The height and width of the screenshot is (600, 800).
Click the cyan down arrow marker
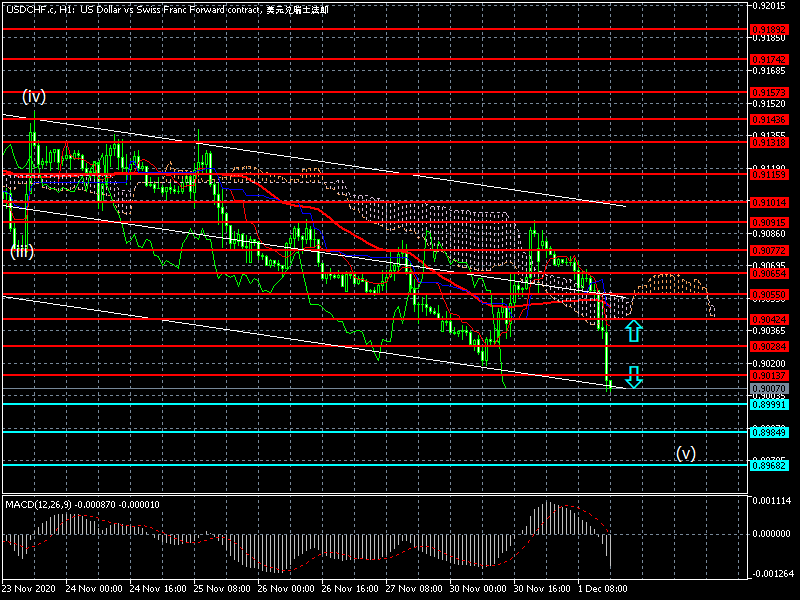[x=633, y=377]
